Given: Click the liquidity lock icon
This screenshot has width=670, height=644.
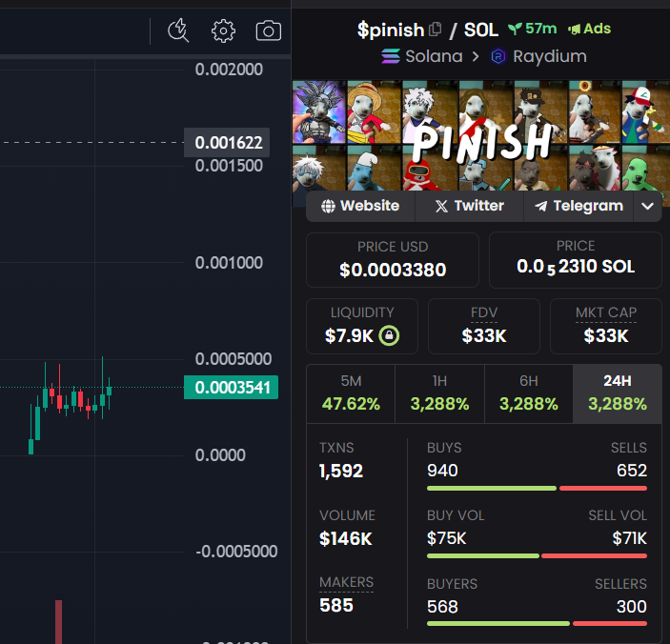Looking at the screenshot, I should point(389,335).
